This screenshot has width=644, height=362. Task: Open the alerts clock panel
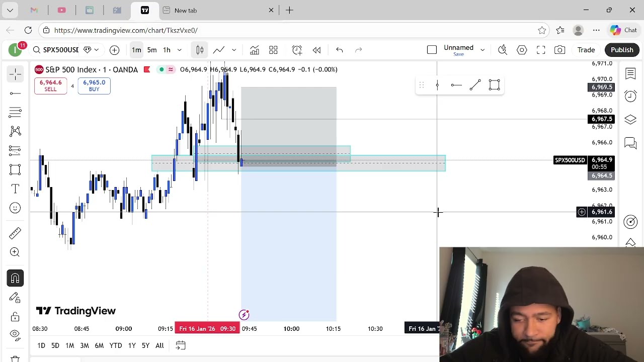click(630, 96)
